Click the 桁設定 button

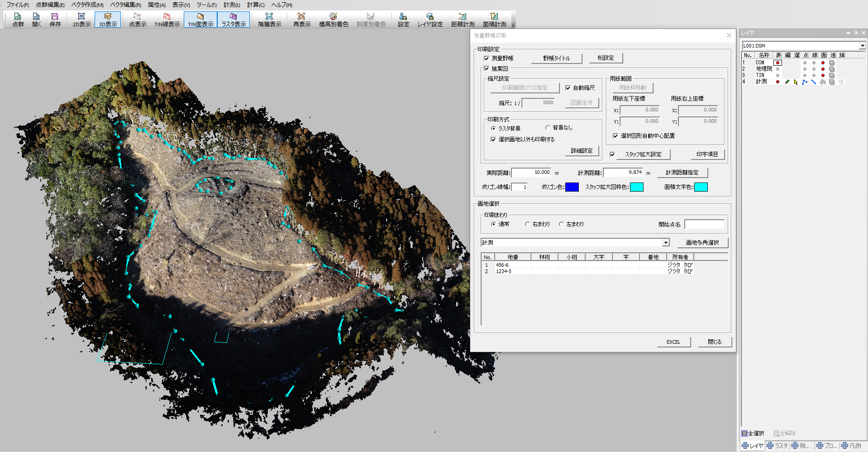tap(606, 58)
